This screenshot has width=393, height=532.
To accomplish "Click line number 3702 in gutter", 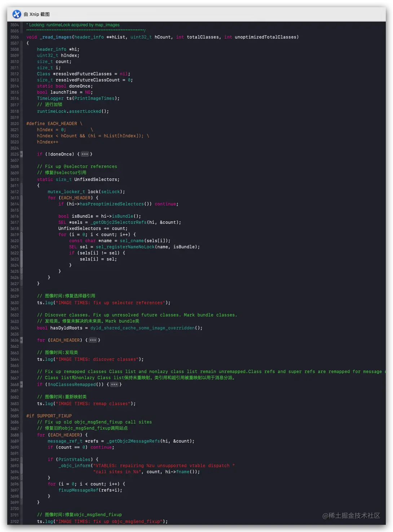I will click(x=14, y=522).
